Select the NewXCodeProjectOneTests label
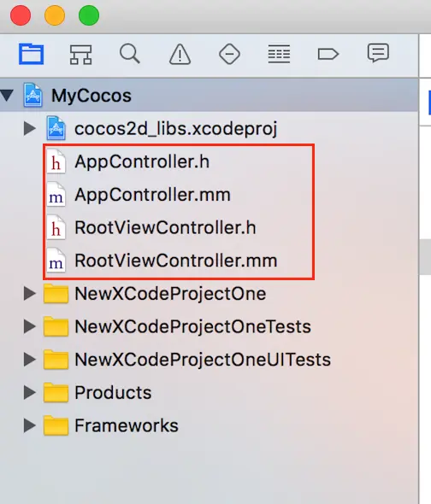Viewport: 431px width, 504px height. 192,326
